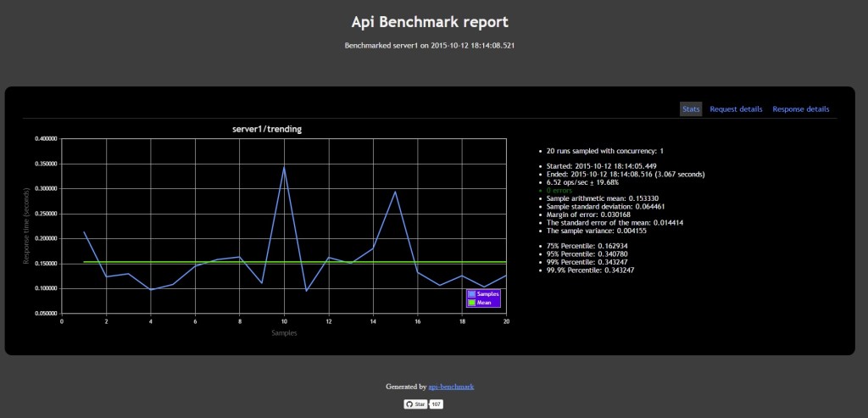Click the chart title 'server1/trending'
This screenshot has height=418, width=868.
pos(267,129)
